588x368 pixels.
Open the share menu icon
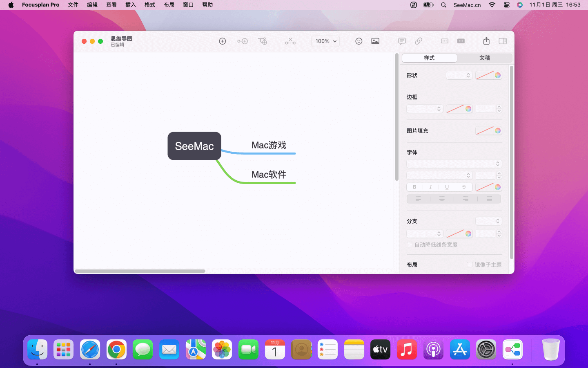point(486,41)
